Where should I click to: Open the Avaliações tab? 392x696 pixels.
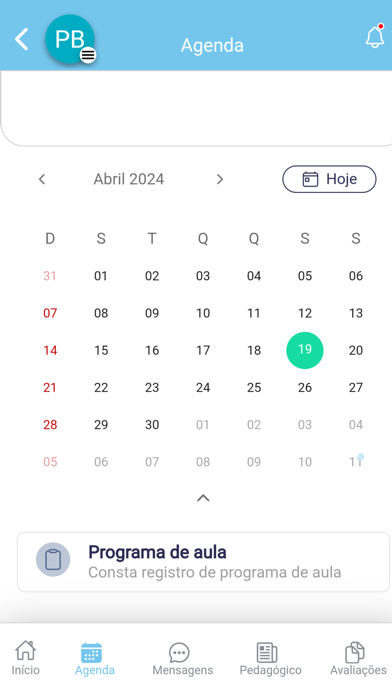pyautogui.click(x=358, y=659)
